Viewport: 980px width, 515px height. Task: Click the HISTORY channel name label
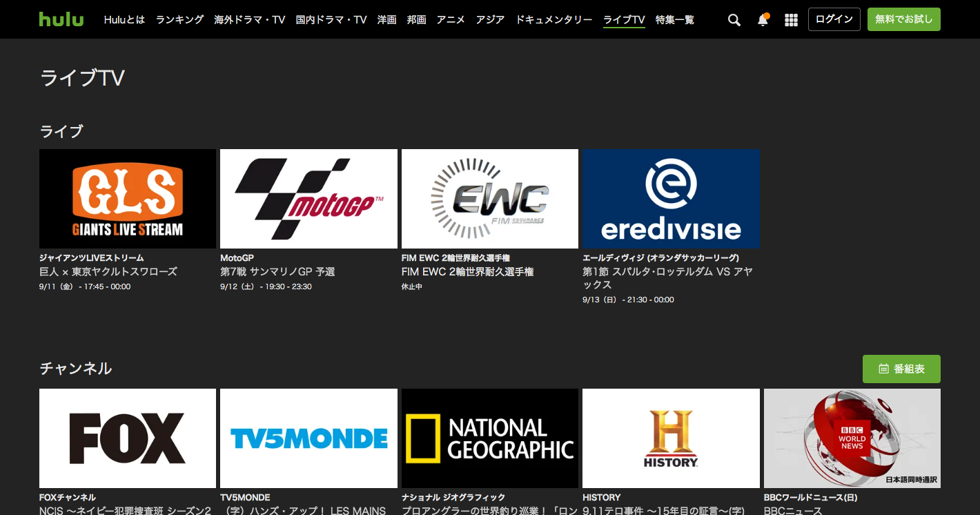click(x=601, y=497)
